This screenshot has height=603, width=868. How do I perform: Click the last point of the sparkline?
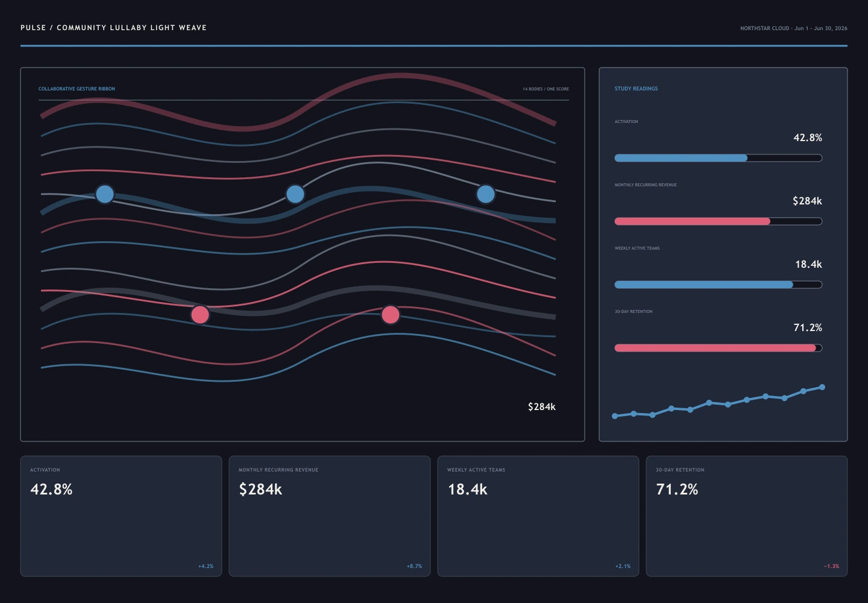[x=822, y=387]
